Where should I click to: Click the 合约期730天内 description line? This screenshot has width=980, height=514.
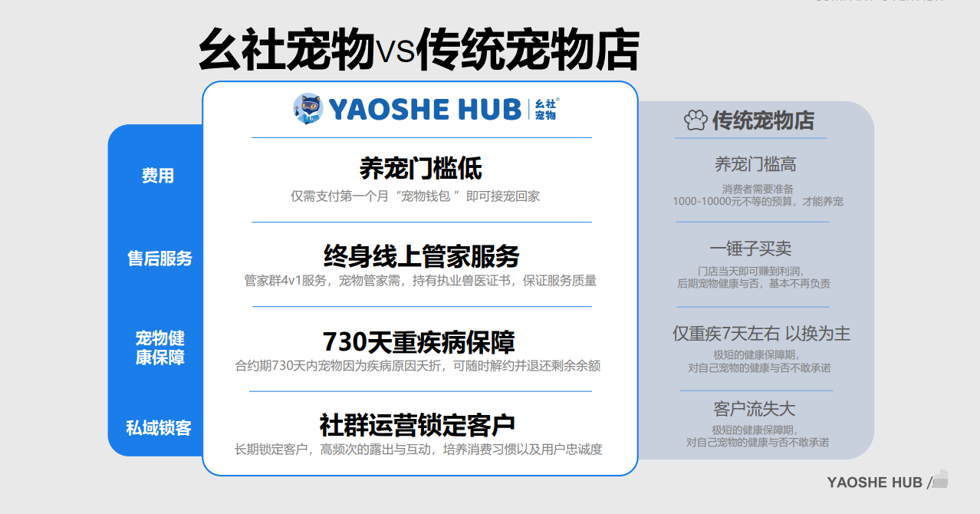(x=418, y=366)
